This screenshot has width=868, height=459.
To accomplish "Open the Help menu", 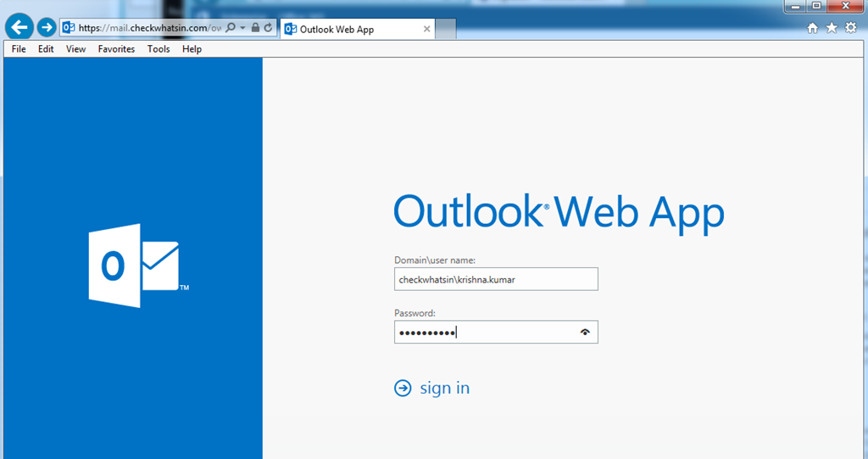I will [x=192, y=48].
